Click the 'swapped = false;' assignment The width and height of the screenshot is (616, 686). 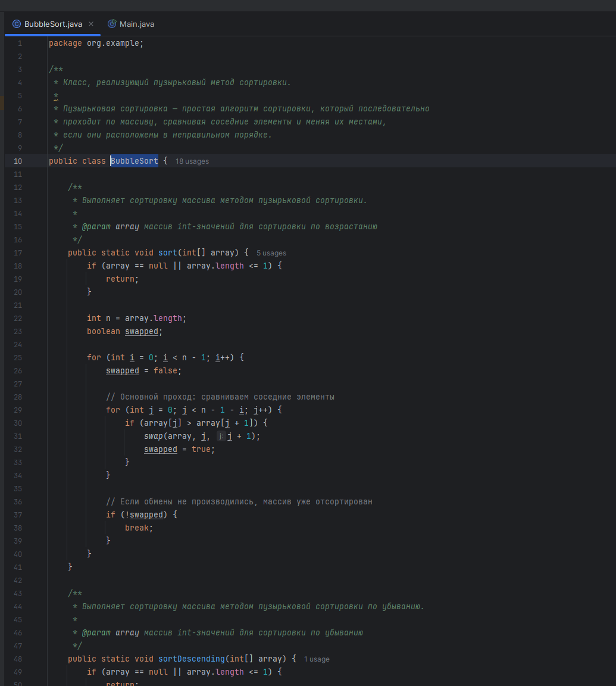click(x=143, y=371)
